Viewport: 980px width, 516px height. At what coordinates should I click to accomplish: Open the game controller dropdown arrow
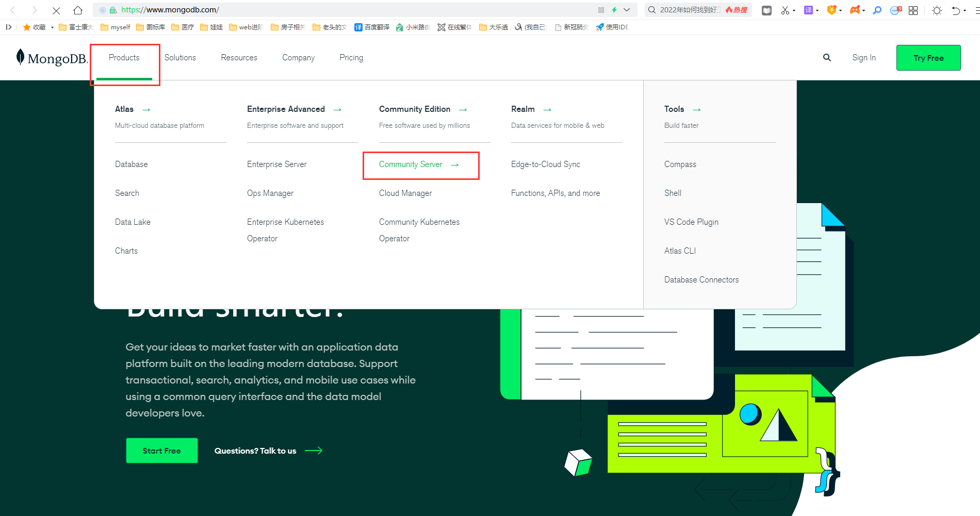click(x=863, y=10)
